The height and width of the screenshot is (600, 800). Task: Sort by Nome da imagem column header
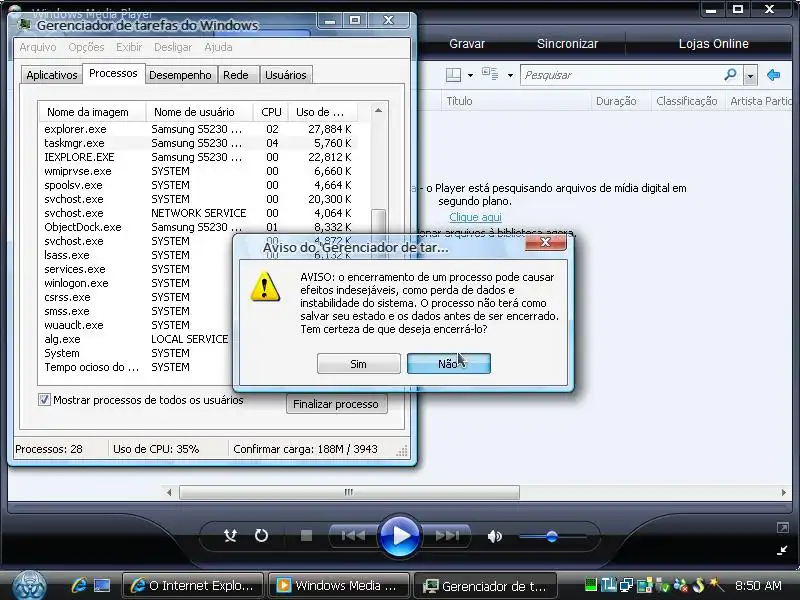coord(92,112)
